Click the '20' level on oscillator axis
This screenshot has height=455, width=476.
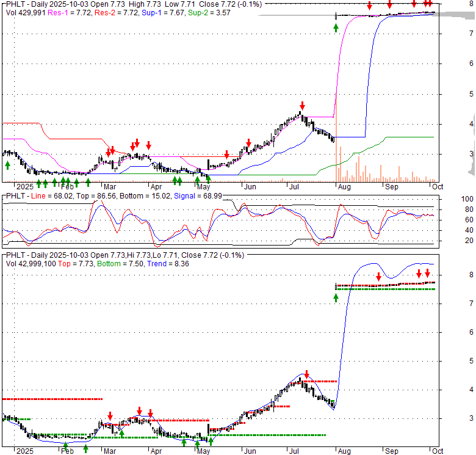tap(469, 241)
